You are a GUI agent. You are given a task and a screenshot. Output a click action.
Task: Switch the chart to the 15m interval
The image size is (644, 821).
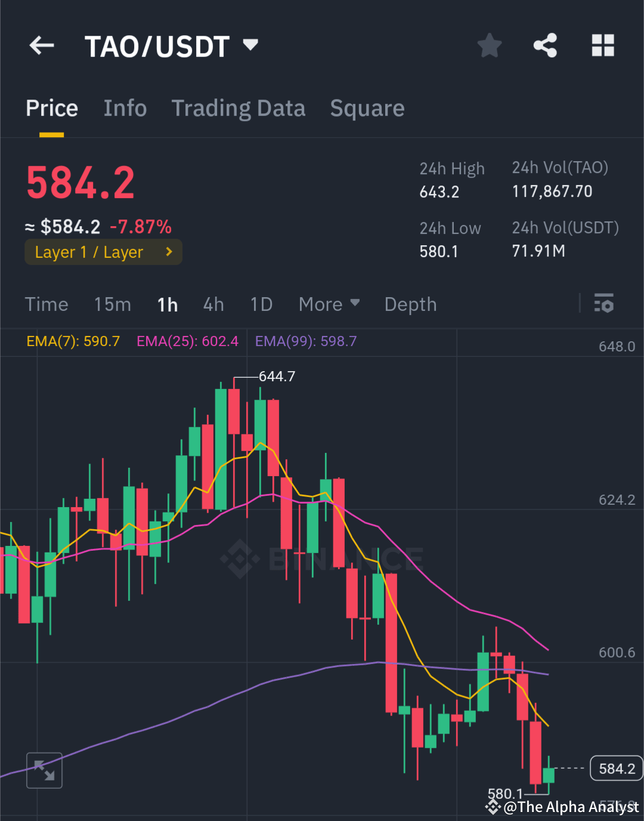112,304
